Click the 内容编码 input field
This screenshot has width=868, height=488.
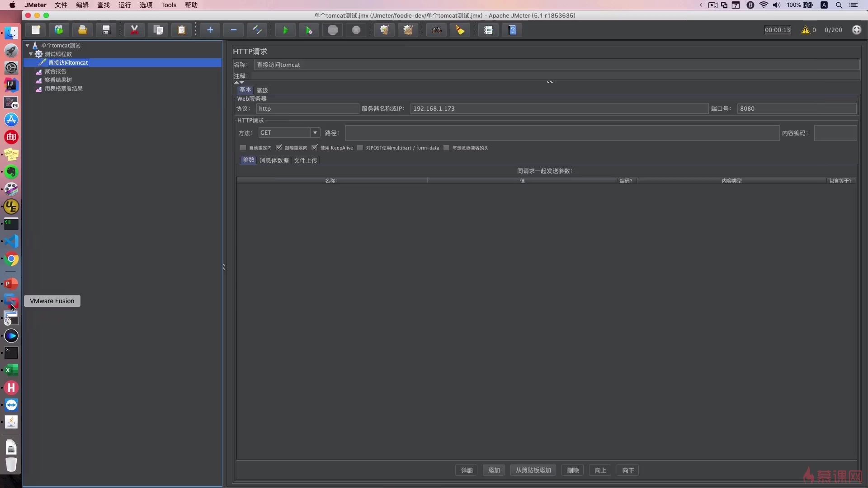835,133
